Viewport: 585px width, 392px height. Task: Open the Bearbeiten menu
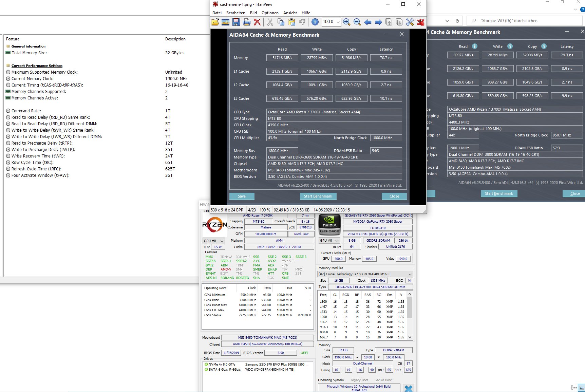point(236,13)
